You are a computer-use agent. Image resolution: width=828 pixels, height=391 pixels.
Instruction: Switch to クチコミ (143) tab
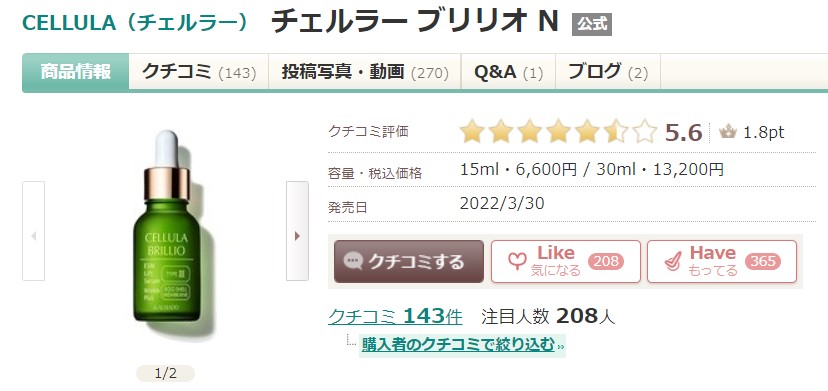coord(199,71)
